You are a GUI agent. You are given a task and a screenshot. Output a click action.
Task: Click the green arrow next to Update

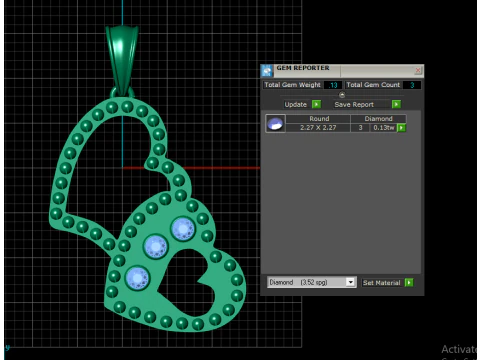click(x=316, y=104)
